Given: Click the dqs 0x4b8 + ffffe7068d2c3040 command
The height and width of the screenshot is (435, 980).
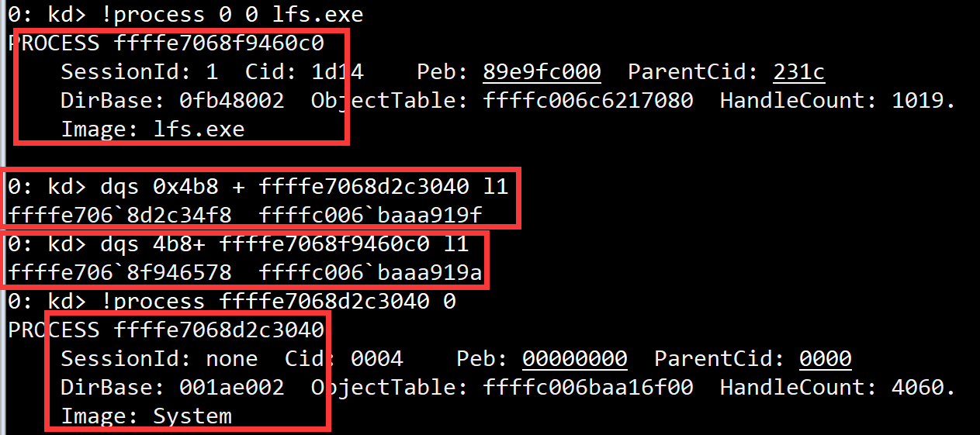Looking at the screenshot, I should (304, 187).
